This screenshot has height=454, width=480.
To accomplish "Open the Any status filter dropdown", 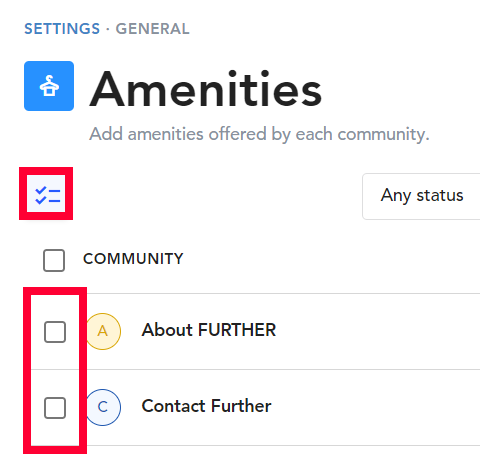I will pos(421,196).
